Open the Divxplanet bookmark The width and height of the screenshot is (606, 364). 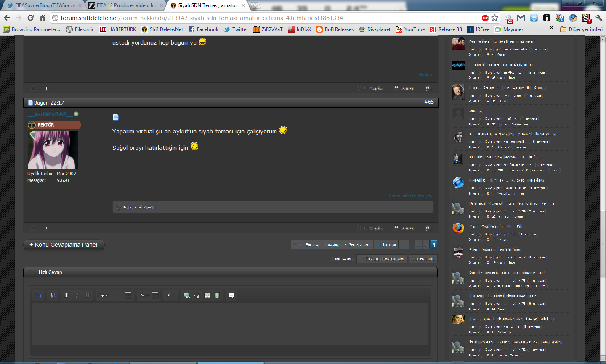coord(375,29)
